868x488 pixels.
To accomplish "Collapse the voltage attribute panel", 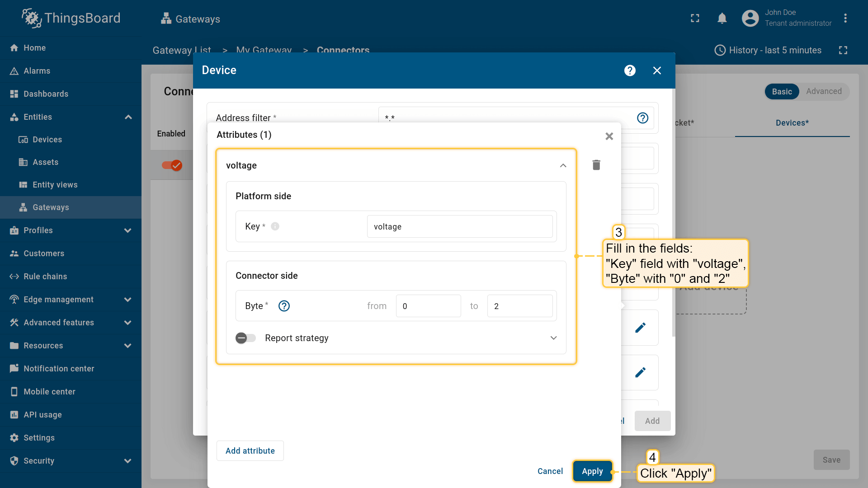I will coord(563,165).
